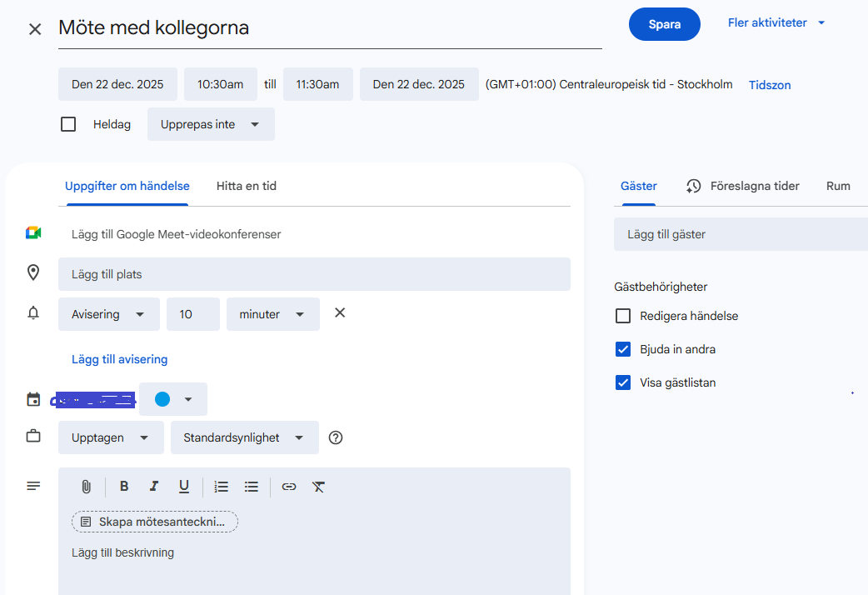This screenshot has width=868, height=595.
Task: Uncheck Bjuda in andra permission
Action: 623,349
